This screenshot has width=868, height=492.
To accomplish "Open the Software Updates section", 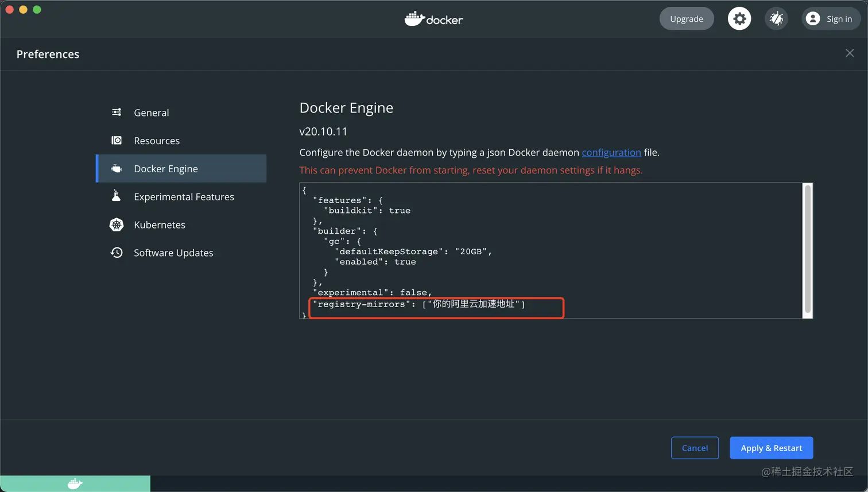I will [173, 253].
